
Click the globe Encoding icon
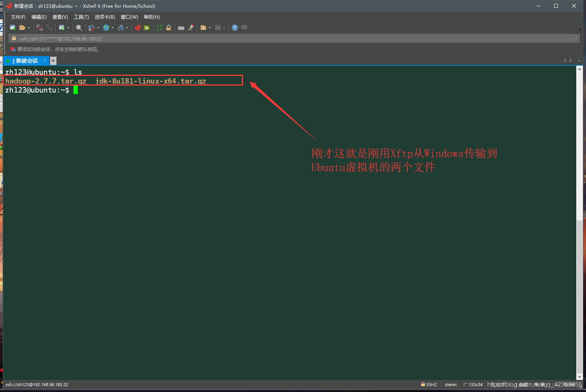pyautogui.click(x=106, y=28)
